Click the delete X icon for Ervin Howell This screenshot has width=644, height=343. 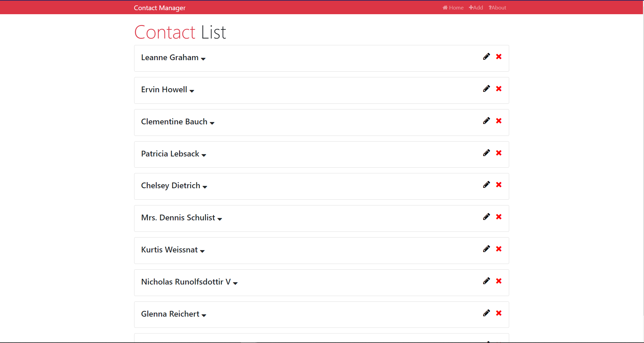pyautogui.click(x=499, y=89)
